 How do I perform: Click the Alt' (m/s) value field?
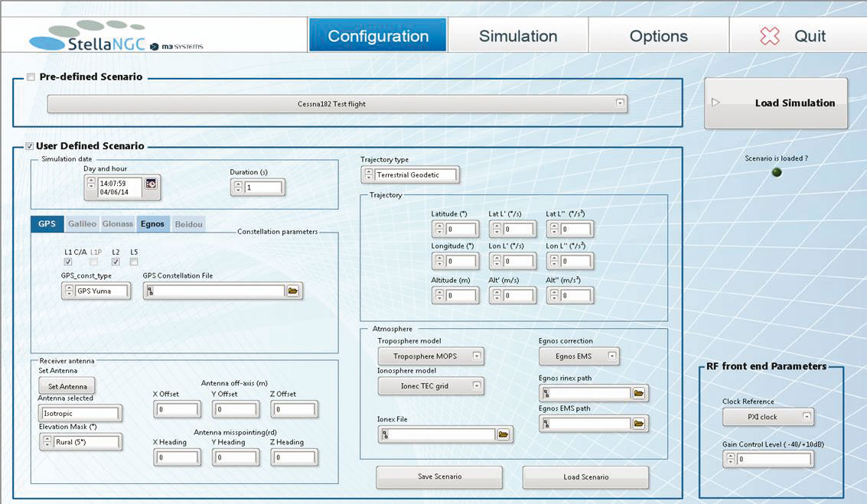coord(517,296)
